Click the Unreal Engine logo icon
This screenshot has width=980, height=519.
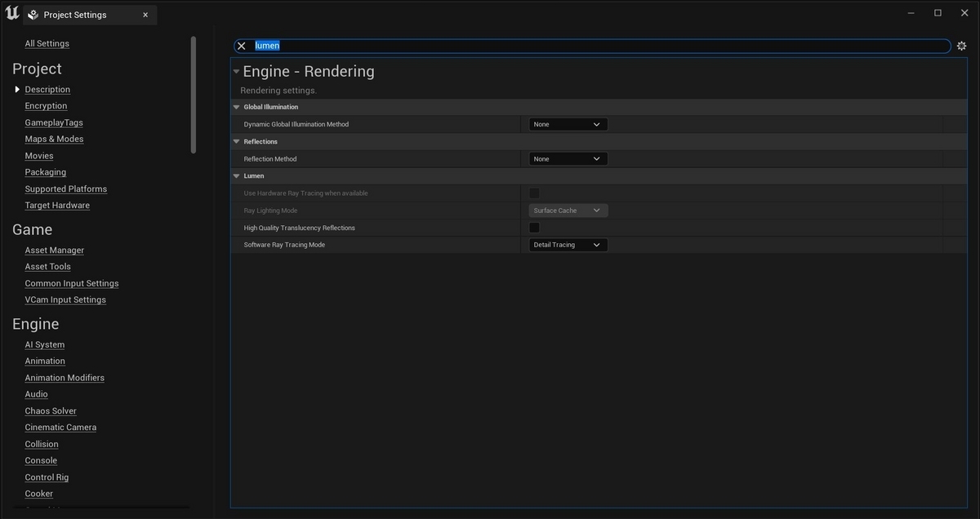pyautogui.click(x=12, y=13)
